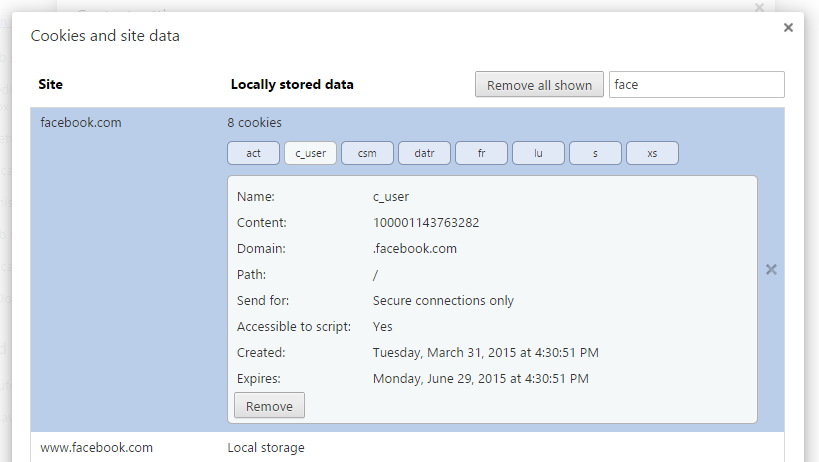The height and width of the screenshot is (462, 819).
Task: Click the 'Site' column header
Action: pos(50,85)
